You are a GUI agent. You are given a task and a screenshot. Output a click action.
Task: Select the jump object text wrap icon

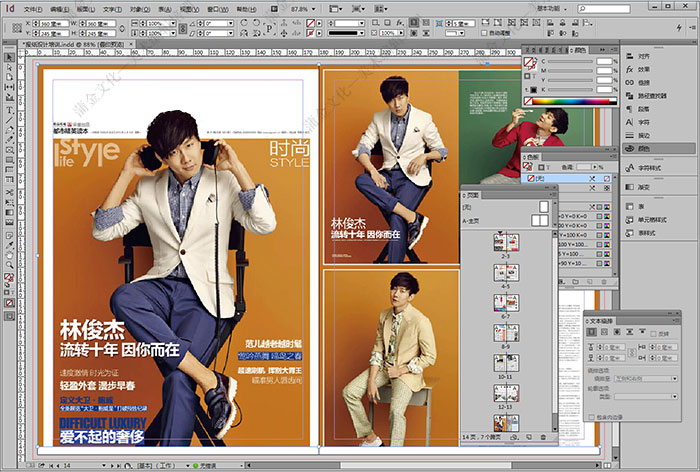point(629,332)
